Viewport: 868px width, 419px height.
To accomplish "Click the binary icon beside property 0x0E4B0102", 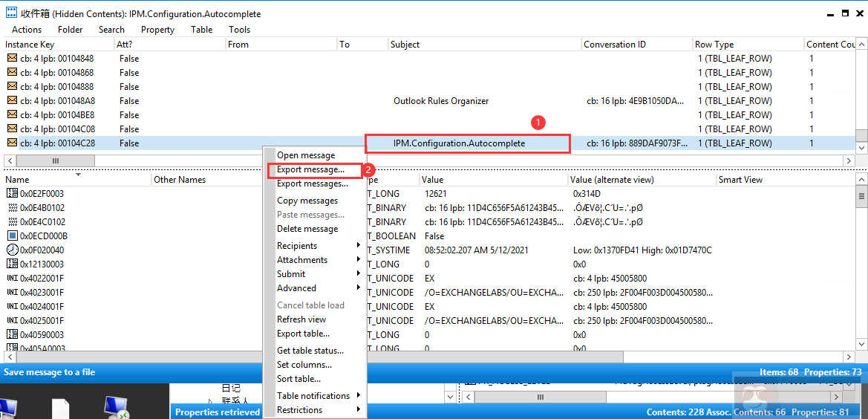I will pyautogui.click(x=12, y=208).
